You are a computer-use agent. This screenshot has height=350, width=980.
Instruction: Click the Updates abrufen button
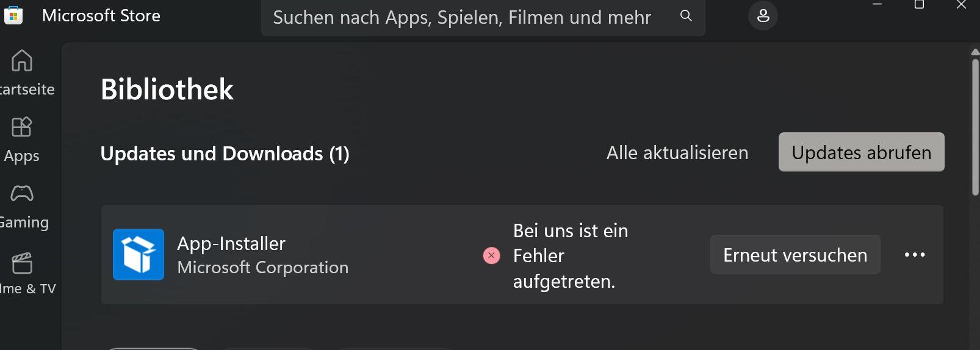[x=861, y=152]
